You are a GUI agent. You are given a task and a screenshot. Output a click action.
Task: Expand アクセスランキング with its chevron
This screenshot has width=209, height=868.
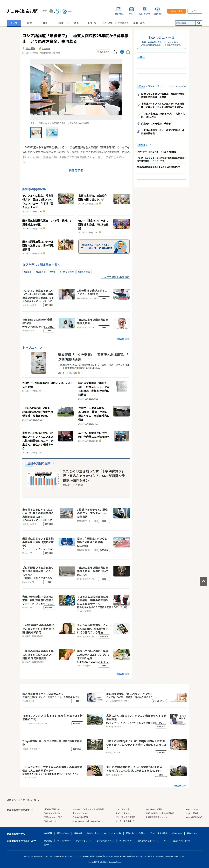(x=161, y=86)
